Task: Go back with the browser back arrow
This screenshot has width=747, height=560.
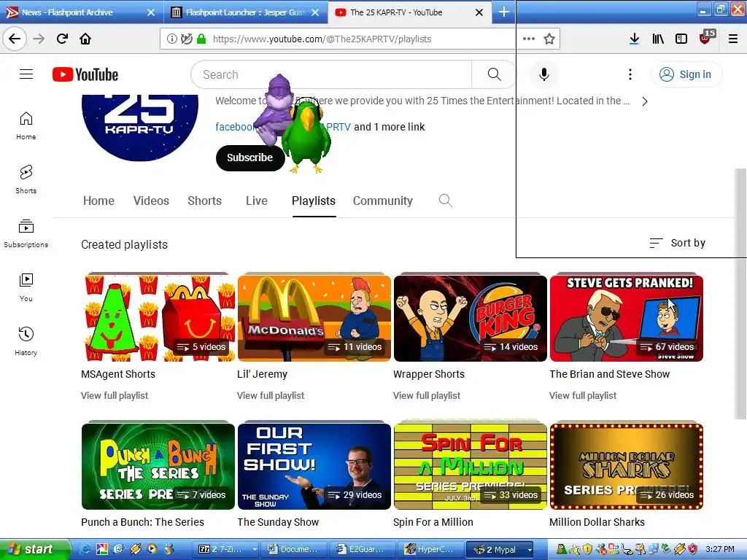Action: click(15, 39)
